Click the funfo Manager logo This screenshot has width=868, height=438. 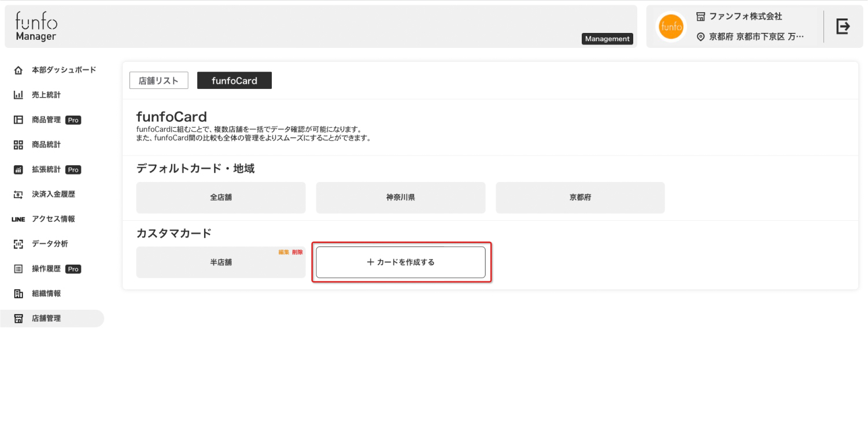[x=36, y=27]
